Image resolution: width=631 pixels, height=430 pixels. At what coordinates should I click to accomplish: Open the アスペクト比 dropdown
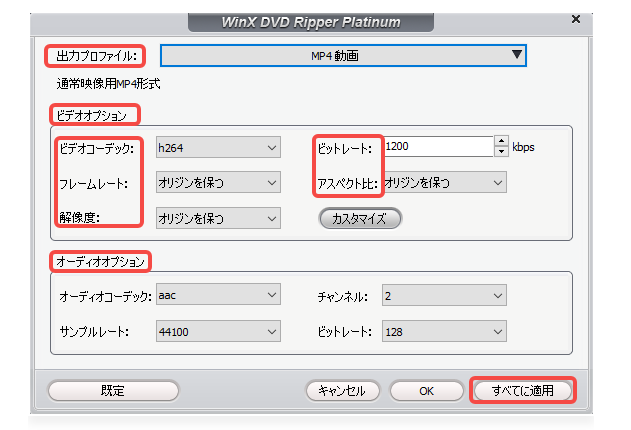tap(444, 183)
